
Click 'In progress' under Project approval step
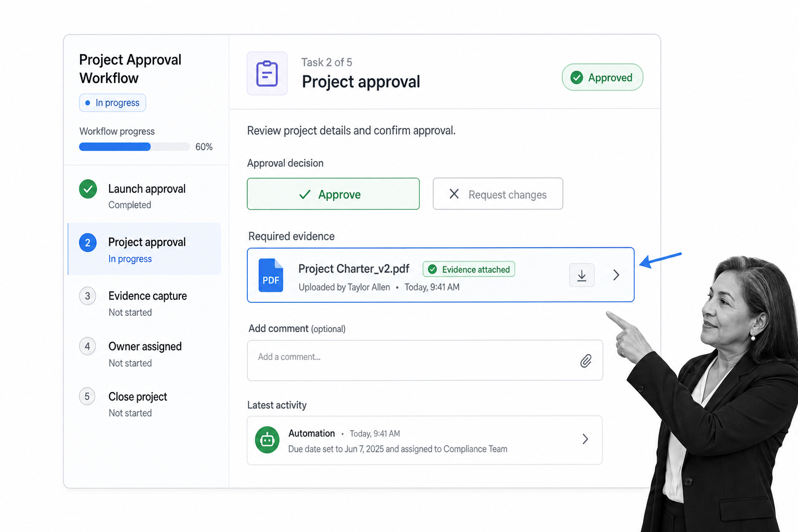tap(130, 259)
